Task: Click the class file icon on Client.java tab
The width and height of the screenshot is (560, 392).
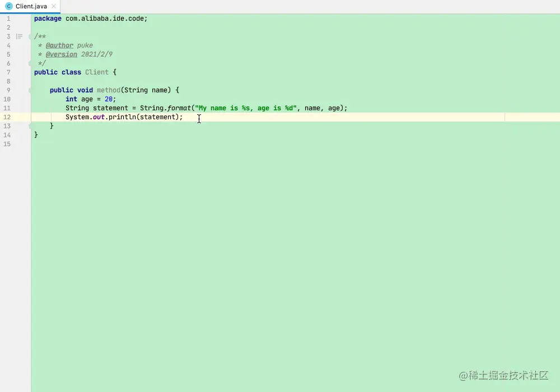Action: pyautogui.click(x=9, y=6)
